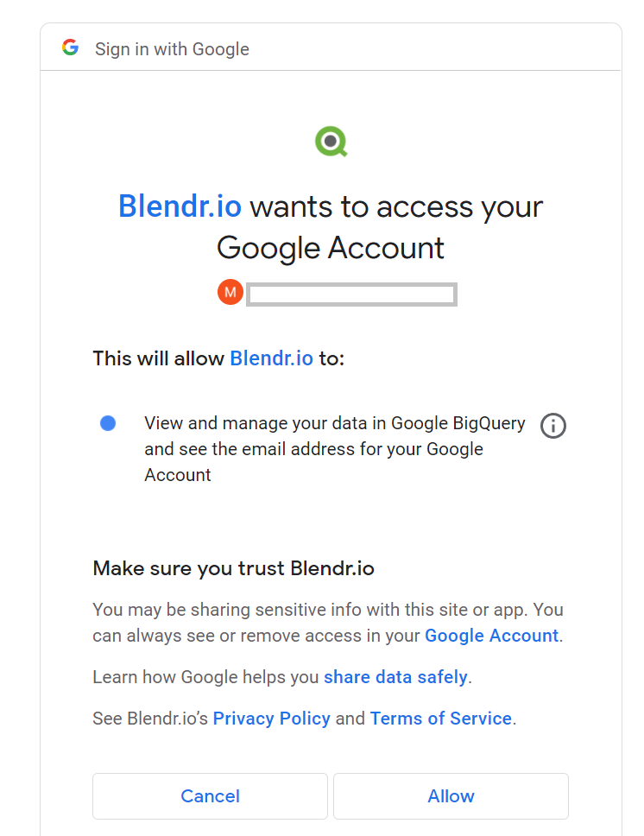This screenshot has width=644, height=836.
Task: Click "wants to access your" title text
Action: (396, 207)
